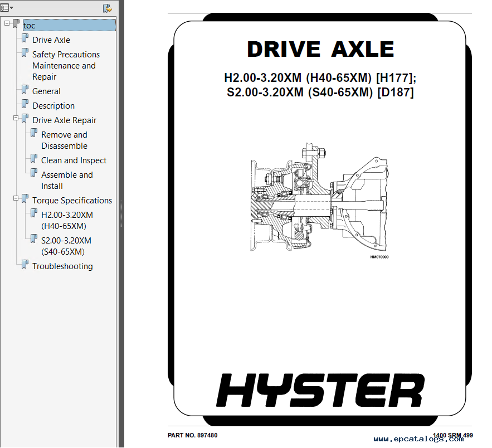
Task: Click the PART NO. 897480 text
Action: pos(192,435)
